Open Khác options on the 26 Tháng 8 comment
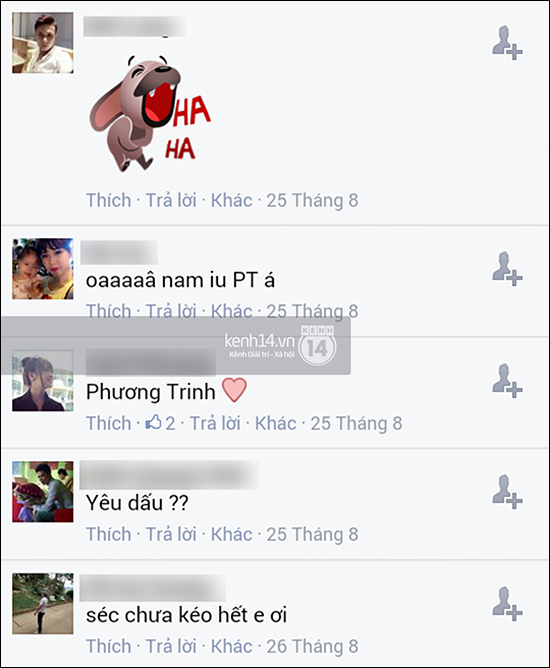550x668 pixels. 231,646
